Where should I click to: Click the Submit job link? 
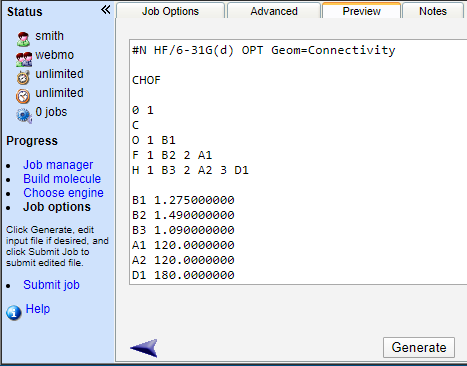pos(51,285)
